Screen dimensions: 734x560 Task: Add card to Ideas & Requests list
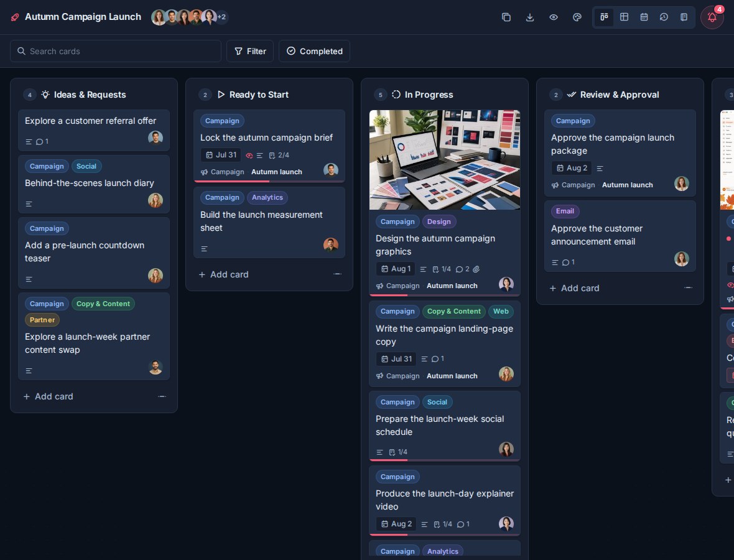click(49, 396)
